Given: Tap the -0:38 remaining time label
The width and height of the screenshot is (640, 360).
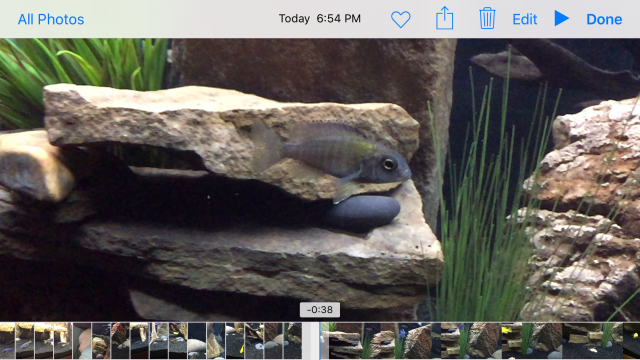Looking at the screenshot, I should 320,310.
